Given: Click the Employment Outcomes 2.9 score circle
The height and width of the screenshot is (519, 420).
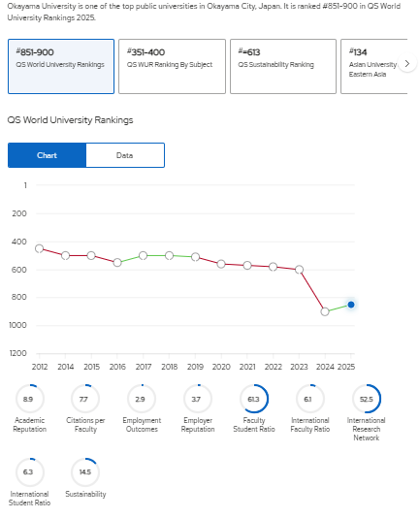Looking at the screenshot, I should pyautogui.click(x=142, y=399).
